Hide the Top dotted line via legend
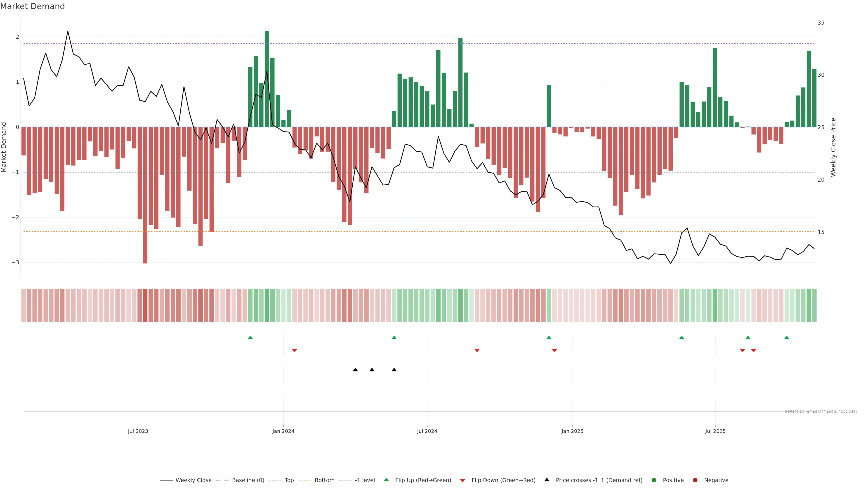This screenshot has height=488, width=868. pyautogui.click(x=289, y=480)
